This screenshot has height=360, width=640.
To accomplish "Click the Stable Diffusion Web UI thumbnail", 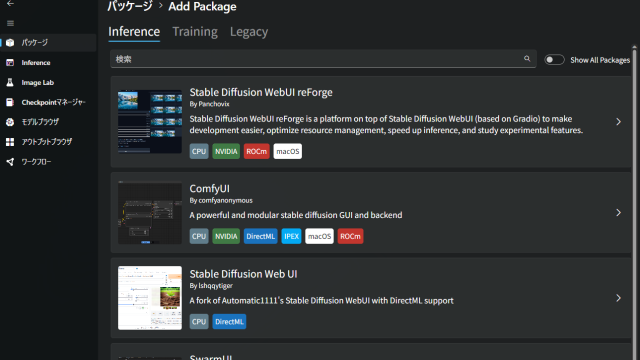I will [x=150, y=298].
